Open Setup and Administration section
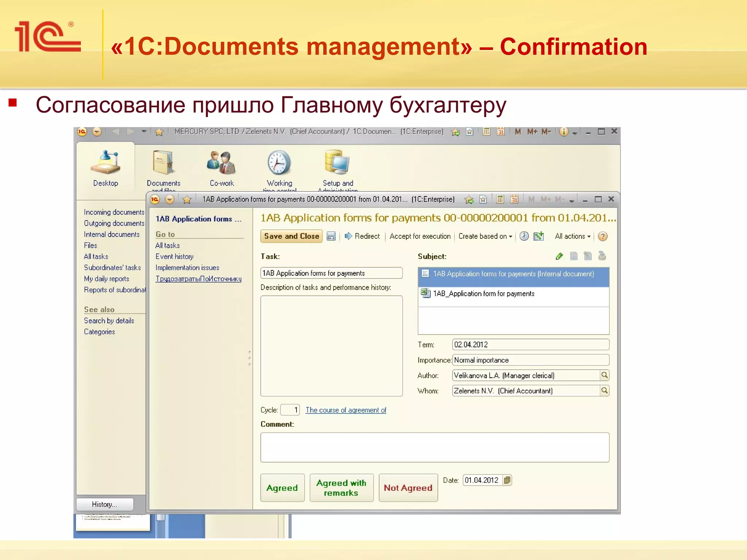Viewport: 747px width, 560px height. pos(338,169)
